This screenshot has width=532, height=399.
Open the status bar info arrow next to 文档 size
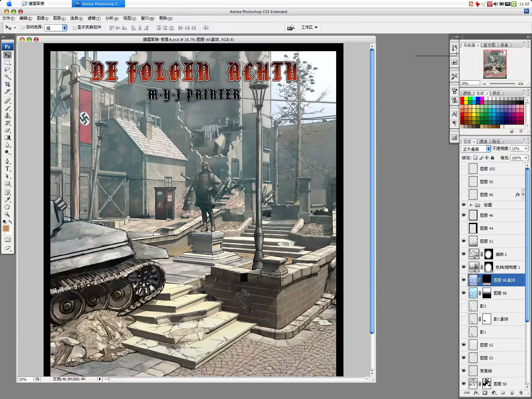coord(99,379)
